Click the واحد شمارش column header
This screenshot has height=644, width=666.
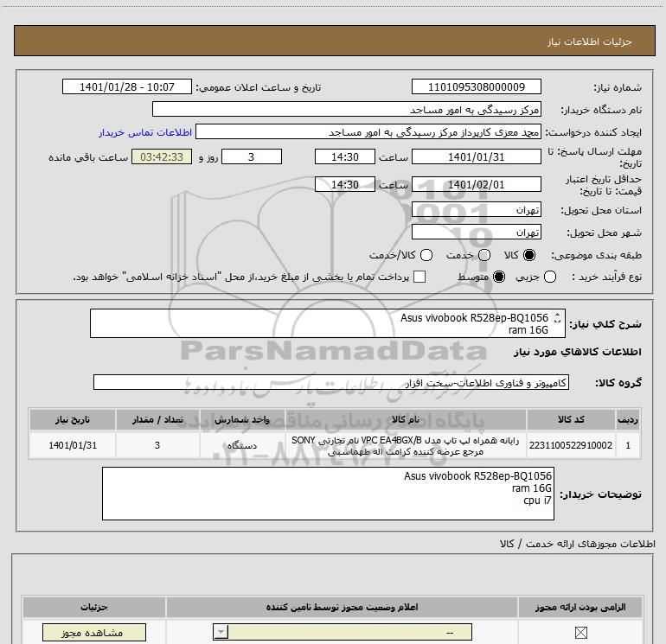click(242, 419)
